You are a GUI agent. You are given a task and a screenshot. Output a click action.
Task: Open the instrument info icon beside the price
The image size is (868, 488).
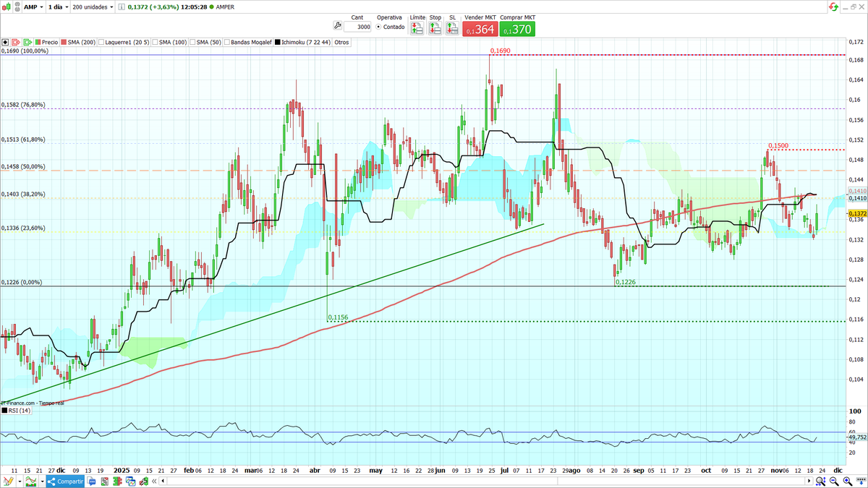click(122, 7)
